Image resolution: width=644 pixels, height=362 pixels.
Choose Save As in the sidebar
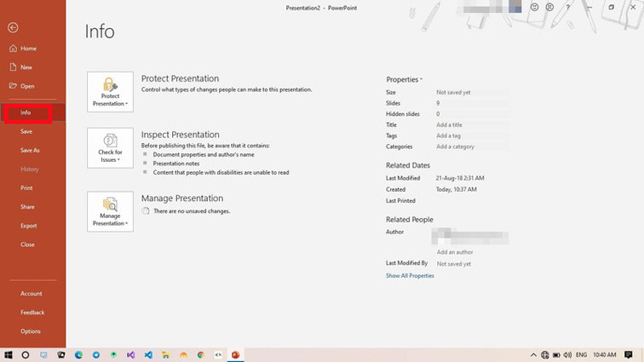point(30,151)
